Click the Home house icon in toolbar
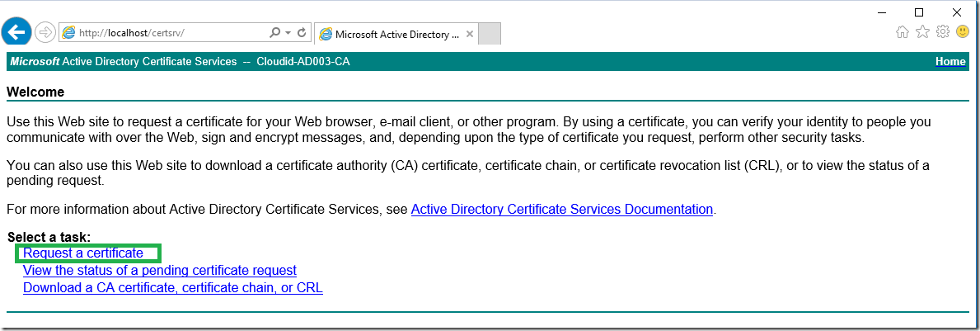The height and width of the screenshot is (331, 980). tap(903, 32)
